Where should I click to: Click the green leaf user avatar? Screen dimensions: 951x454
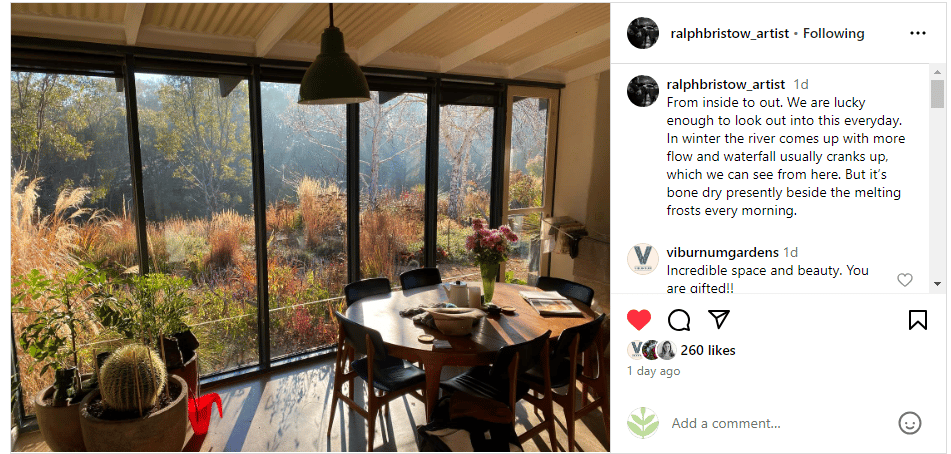pos(643,422)
